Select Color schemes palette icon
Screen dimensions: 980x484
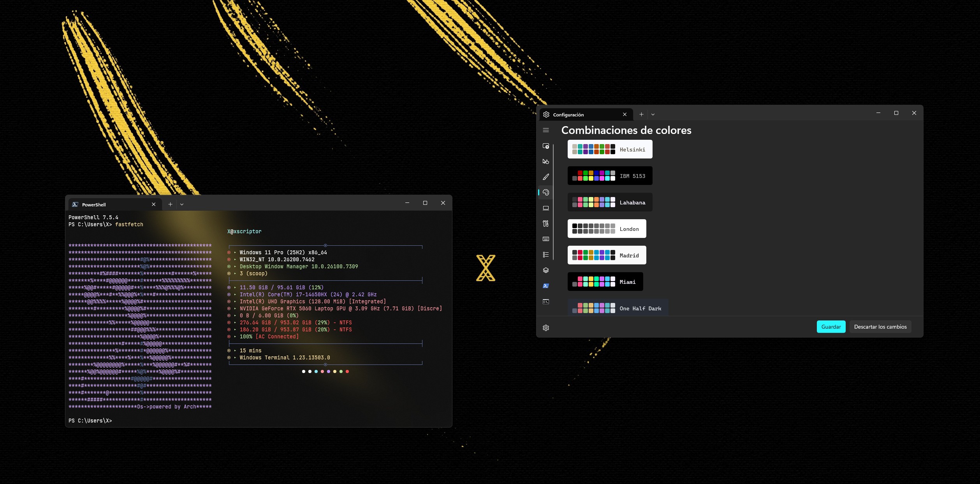pos(546,192)
